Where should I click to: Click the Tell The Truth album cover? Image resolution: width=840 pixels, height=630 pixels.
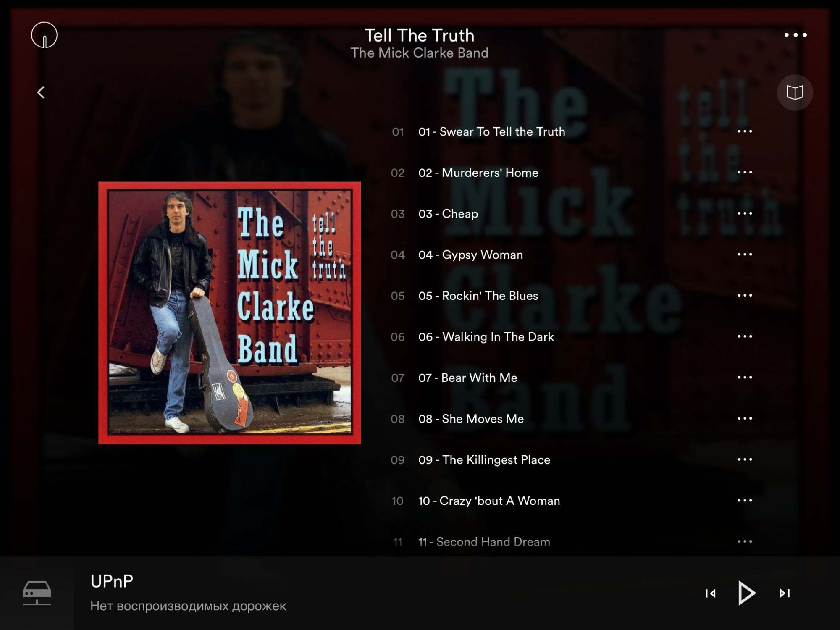pos(229,313)
